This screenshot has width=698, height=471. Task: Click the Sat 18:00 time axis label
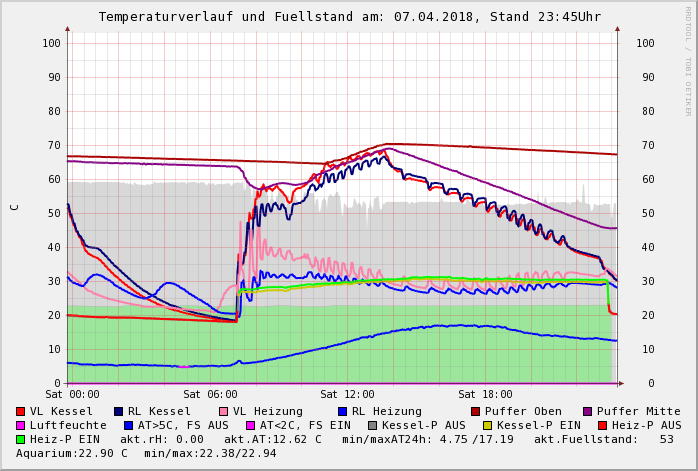[x=485, y=394]
